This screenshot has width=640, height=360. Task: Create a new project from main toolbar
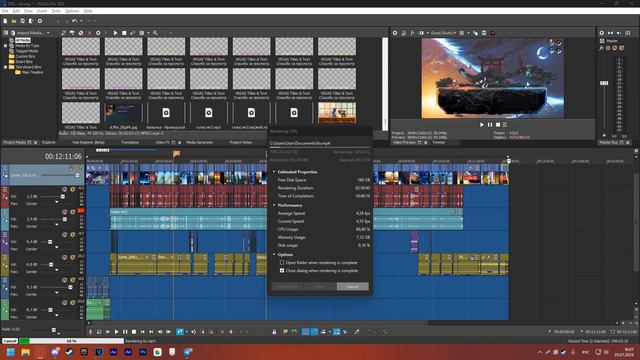(5, 21)
